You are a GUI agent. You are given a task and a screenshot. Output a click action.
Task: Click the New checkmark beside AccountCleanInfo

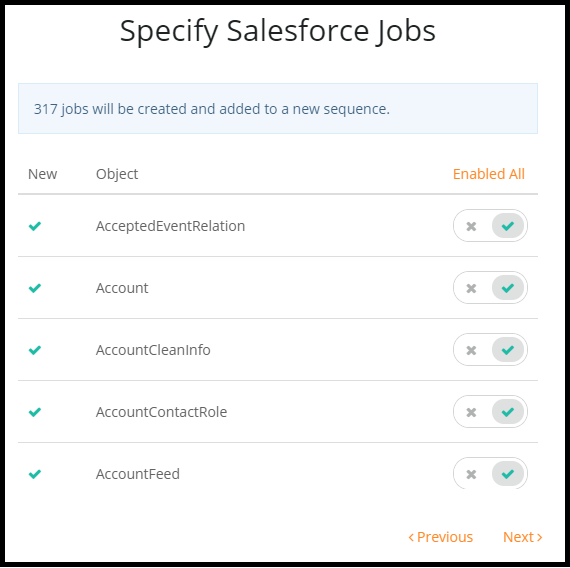[35, 350]
